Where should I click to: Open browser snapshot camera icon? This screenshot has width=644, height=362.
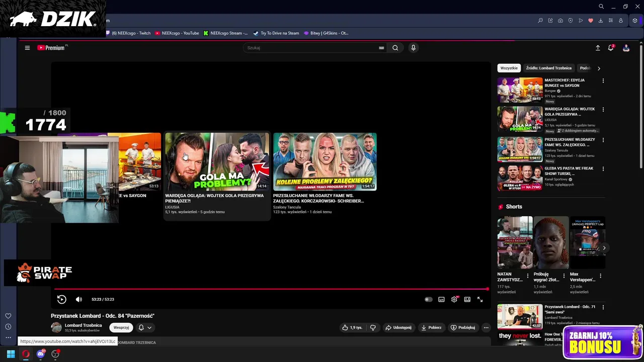pyautogui.click(x=560, y=21)
